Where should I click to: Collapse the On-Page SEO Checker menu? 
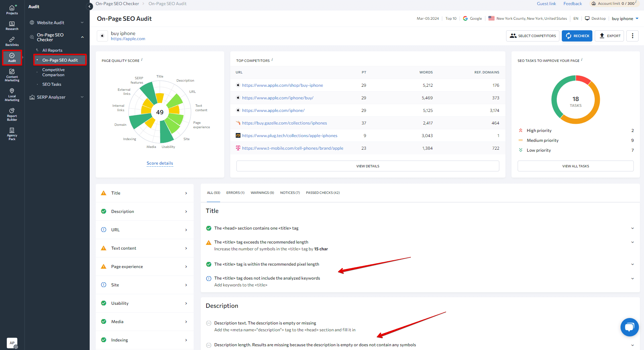(82, 37)
